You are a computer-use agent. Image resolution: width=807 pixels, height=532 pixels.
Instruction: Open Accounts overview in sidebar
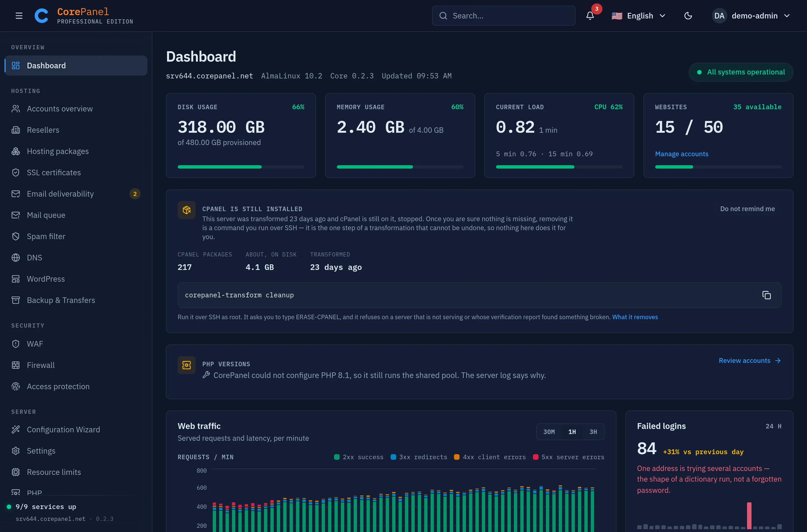click(76, 109)
